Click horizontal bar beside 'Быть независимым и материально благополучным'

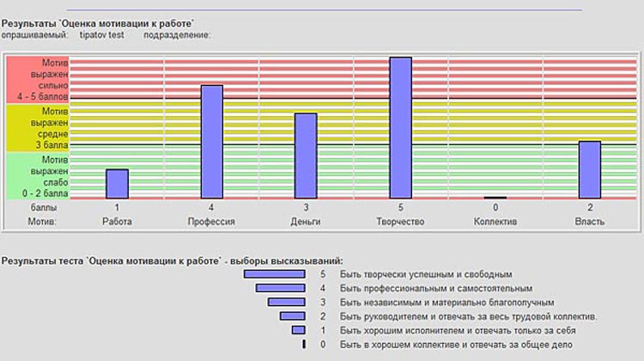(x=286, y=303)
